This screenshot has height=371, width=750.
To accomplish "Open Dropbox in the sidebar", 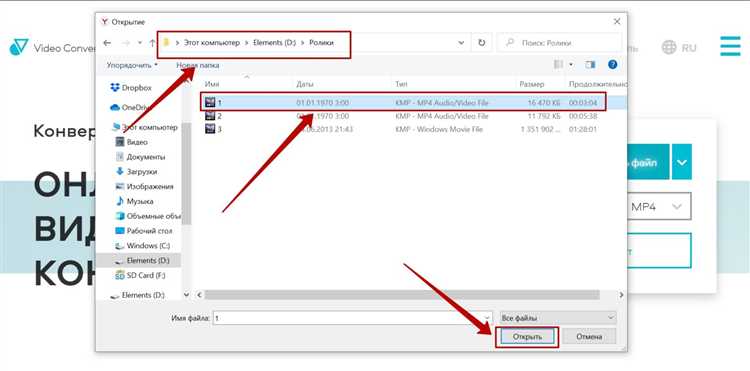I will (x=131, y=88).
